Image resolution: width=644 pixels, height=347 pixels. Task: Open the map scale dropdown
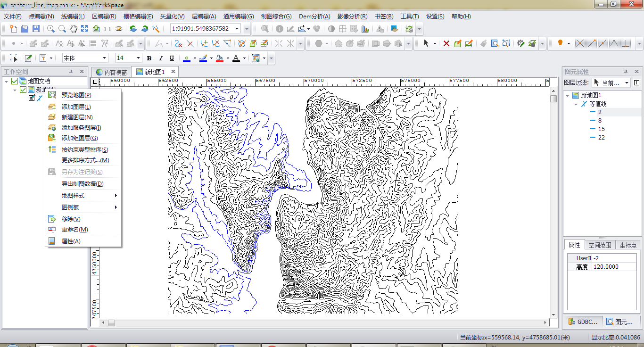pyautogui.click(x=237, y=29)
